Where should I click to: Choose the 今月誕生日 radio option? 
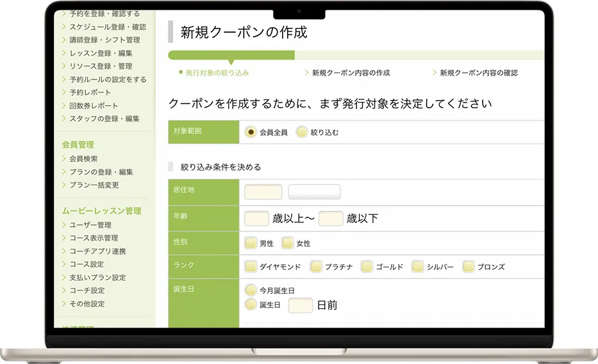click(x=251, y=290)
